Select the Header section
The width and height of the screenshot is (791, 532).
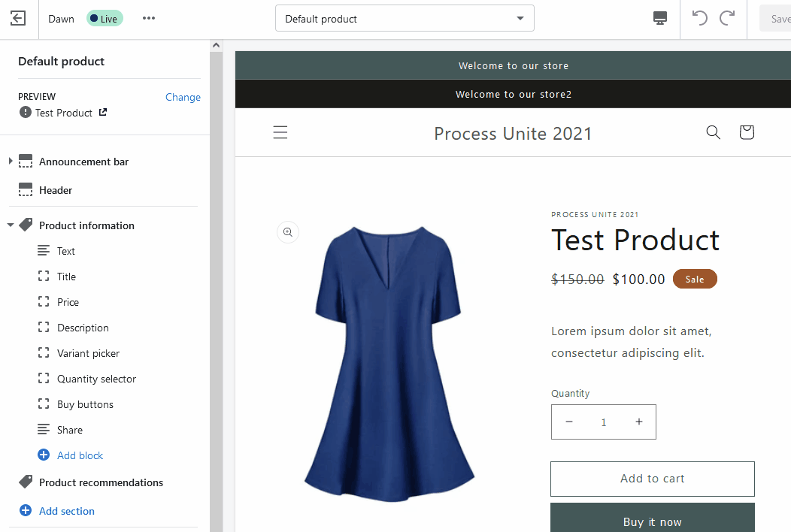pyautogui.click(x=56, y=190)
